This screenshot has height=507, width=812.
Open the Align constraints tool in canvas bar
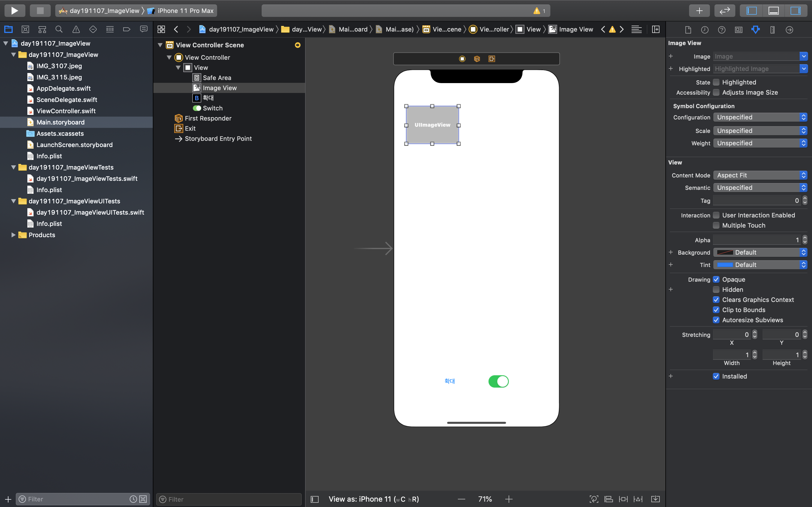[608, 499]
